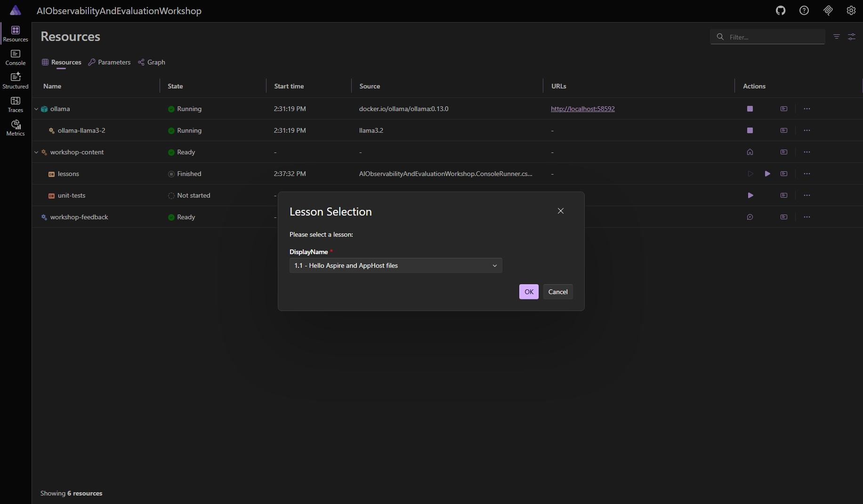The width and height of the screenshot is (863, 504).
Task: View console logs for workshop-feedback row
Action: click(783, 217)
